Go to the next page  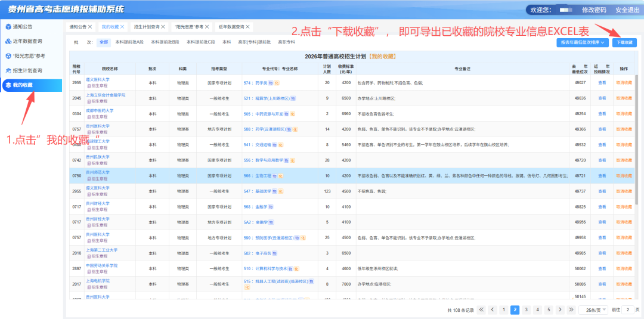click(x=559, y=309)
